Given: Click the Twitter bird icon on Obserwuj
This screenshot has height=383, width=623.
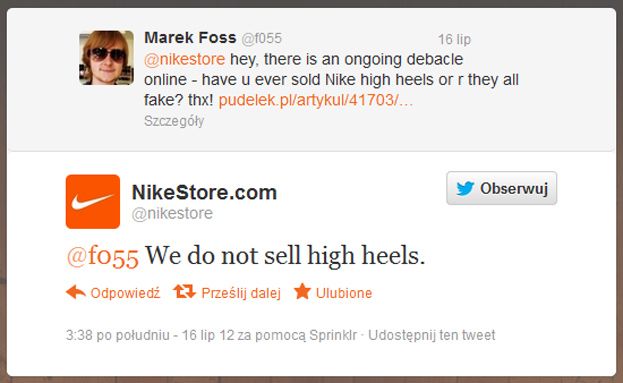Looking at the screenshot, I should tap(465, 188).
